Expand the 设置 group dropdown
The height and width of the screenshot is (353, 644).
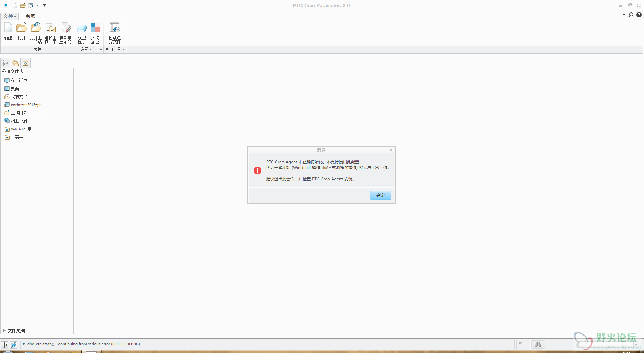(x=86, y=49)
